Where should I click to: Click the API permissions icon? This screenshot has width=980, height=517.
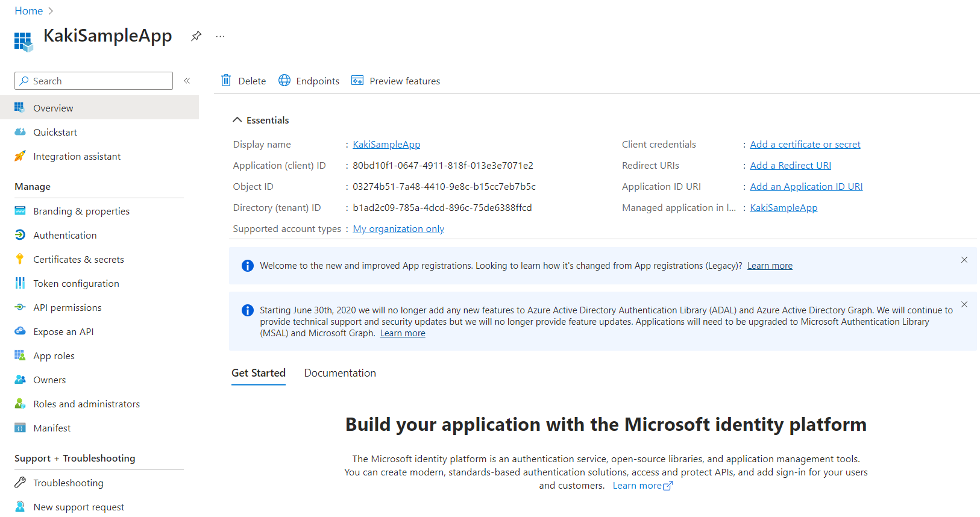pyautogui.click(x=20, y=307)
